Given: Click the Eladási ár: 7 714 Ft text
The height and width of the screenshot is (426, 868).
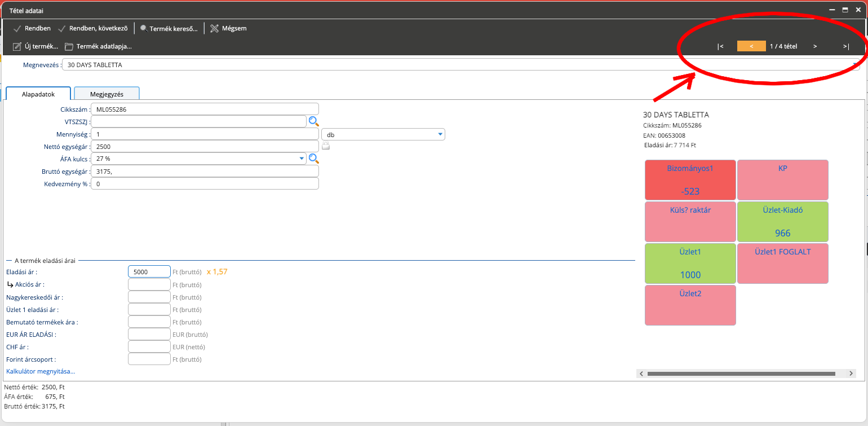Looking at the screenshot, I should 670,145.
